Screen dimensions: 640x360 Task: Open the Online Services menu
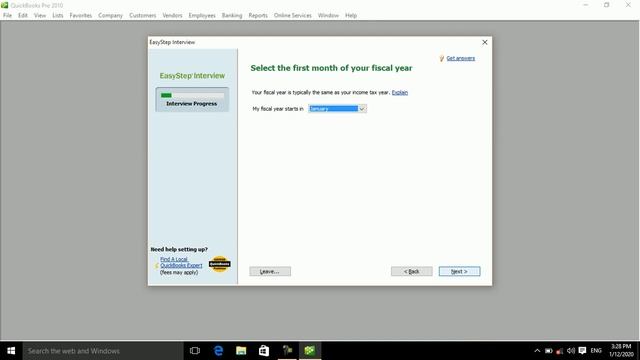pyautogui.click(x=293, y=16)
